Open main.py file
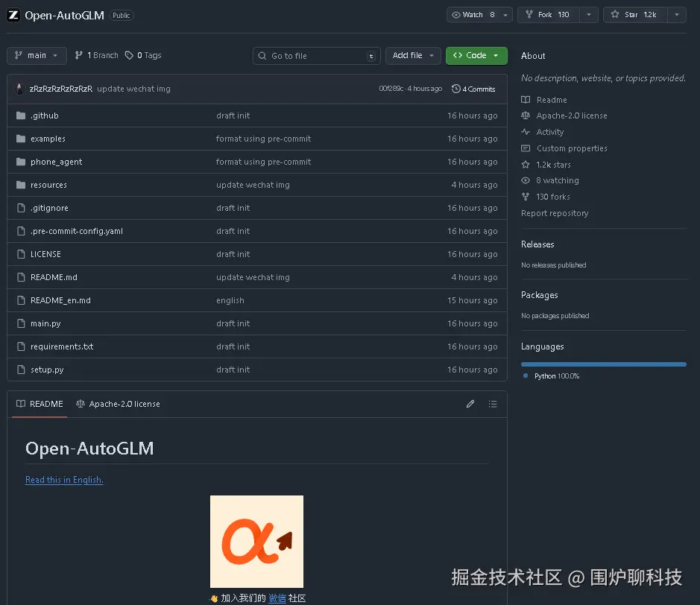Screen dimensions: 700x605 [45, 323]
